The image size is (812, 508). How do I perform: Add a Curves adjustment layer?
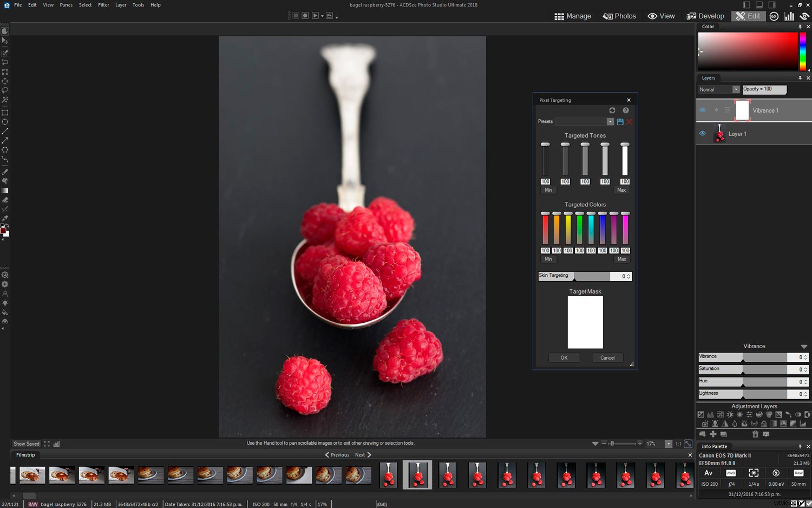720,415
